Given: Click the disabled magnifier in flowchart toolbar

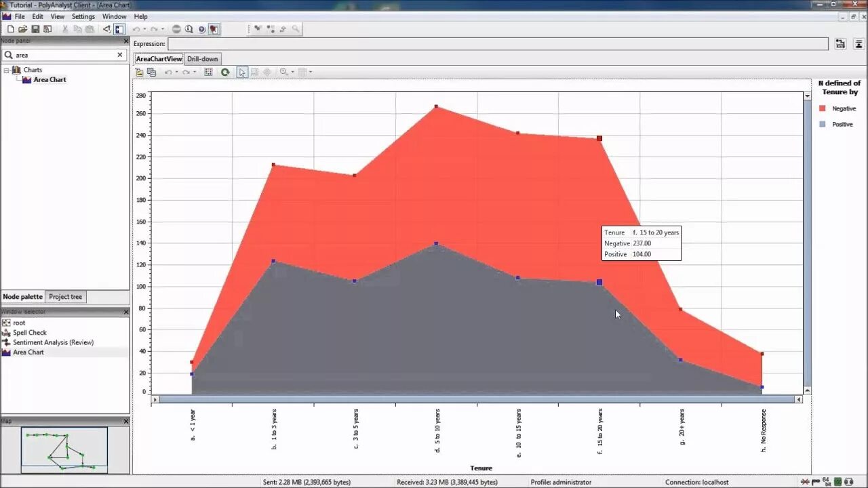Looking at the screenshot, I should tap(296, 29).
